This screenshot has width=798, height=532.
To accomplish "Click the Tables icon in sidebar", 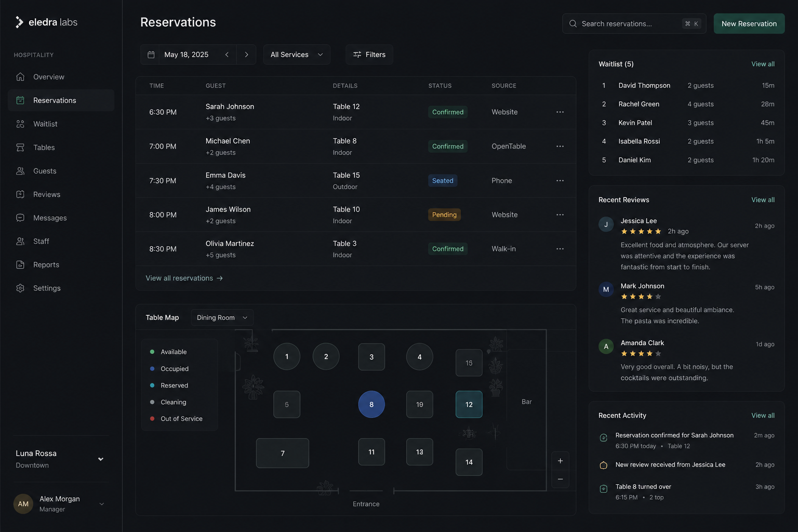I will click(x=20, y=148).
